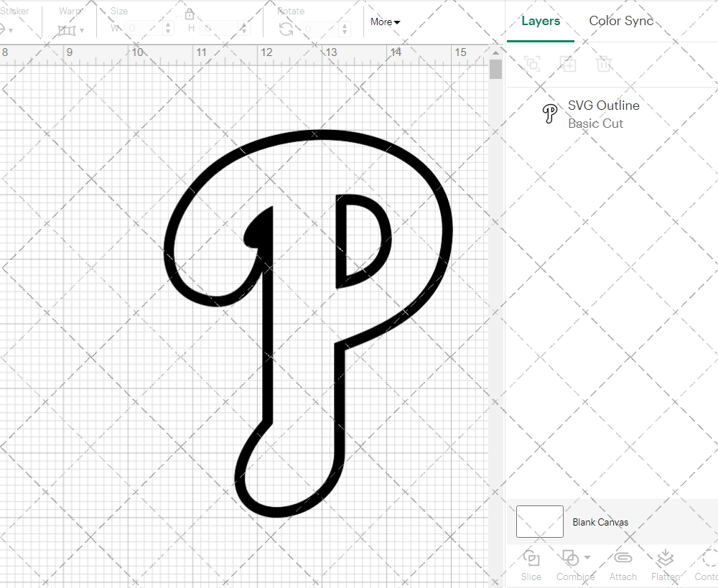718x588 pixels.
Task: Open the More dropdown menu
Action: click(x=385, y=22)
